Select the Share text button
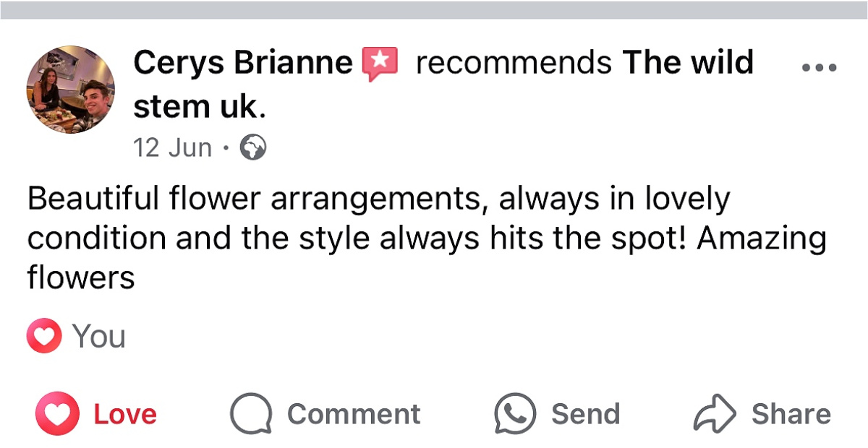868x448 pixels. (x=791, y=414)
